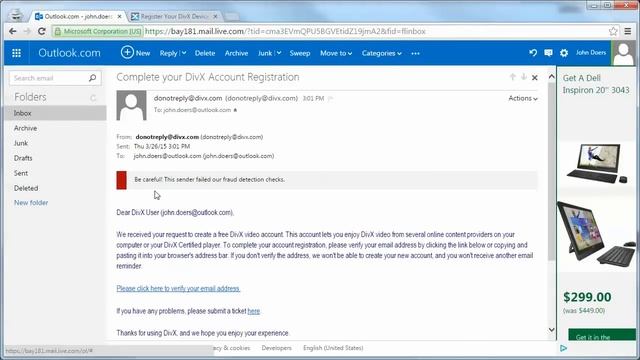The image size is (640, 360).
Task: Open the settings gear icon
Action: coord(564,53)
